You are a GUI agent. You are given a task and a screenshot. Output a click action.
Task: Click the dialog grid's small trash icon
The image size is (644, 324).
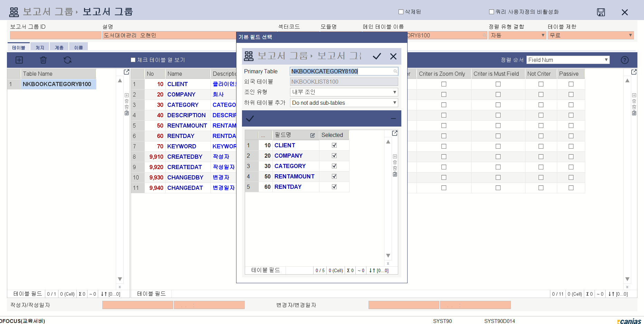pyautogui.click(x=395, y=162)
